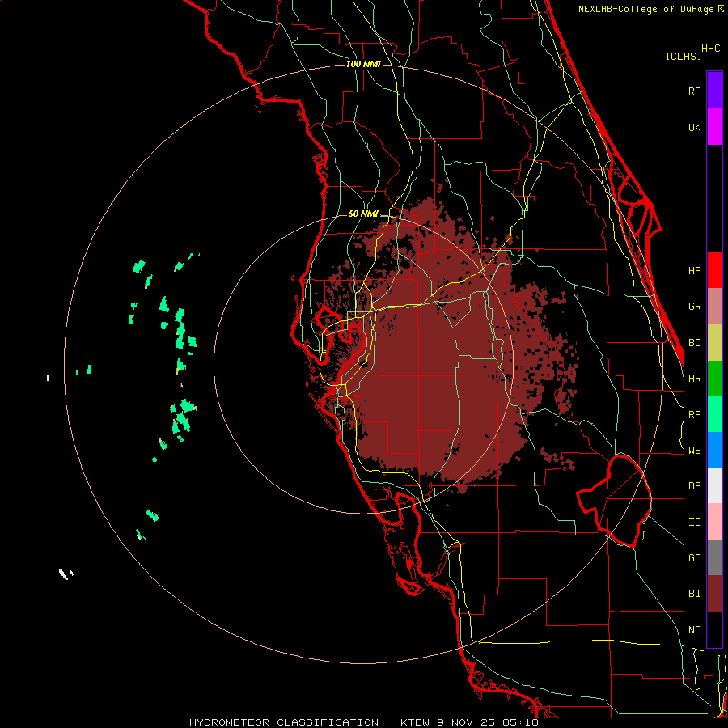Click the UK magenta legend swatch
Image resolution: width=728 pixels, height=728 pixels.
pyautogui.click(x=714, y=127)
